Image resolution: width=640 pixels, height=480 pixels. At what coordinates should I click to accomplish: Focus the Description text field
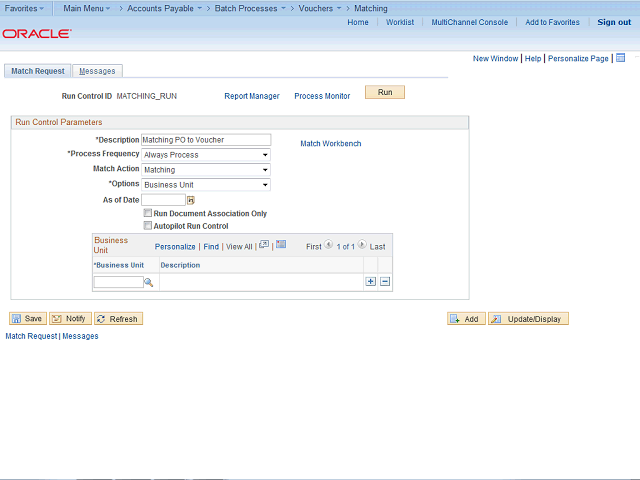click(206, 140)
